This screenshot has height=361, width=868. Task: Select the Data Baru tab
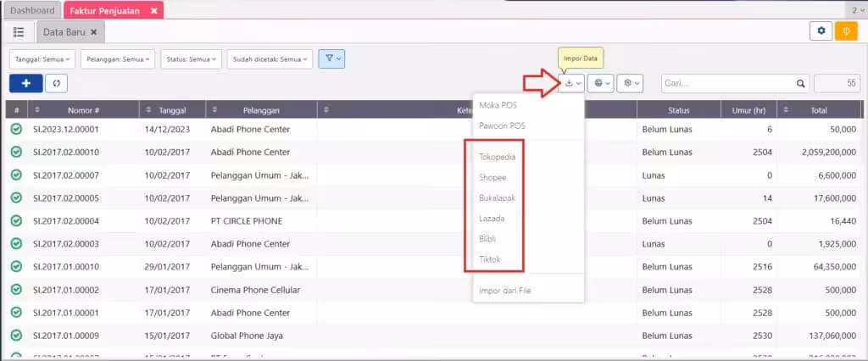(64, 32)
